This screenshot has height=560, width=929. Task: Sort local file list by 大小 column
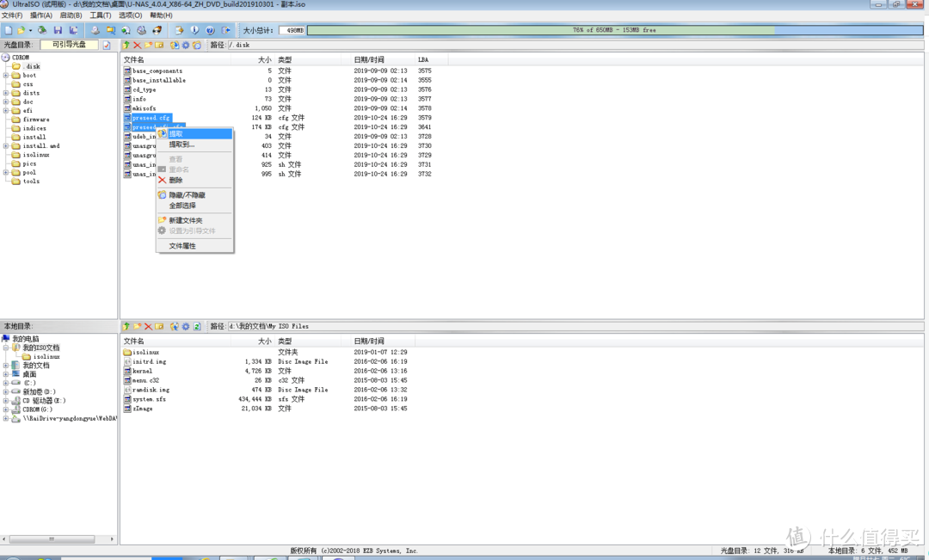click(252, 342)
